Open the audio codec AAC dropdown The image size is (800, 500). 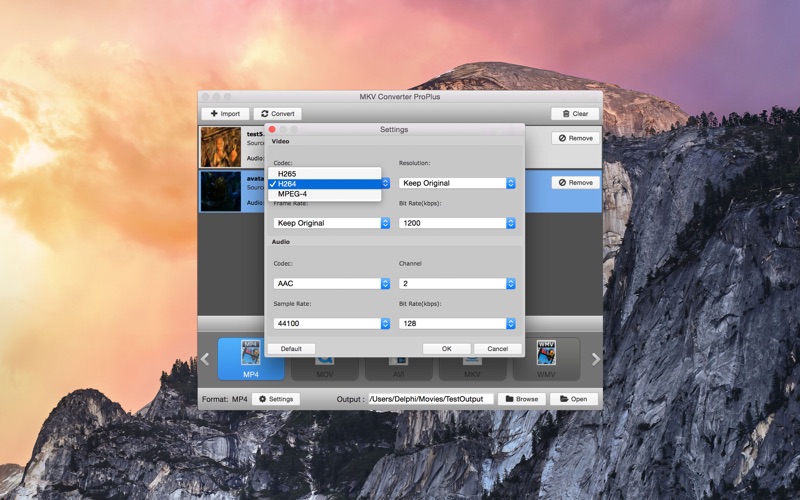coord(332,283)
